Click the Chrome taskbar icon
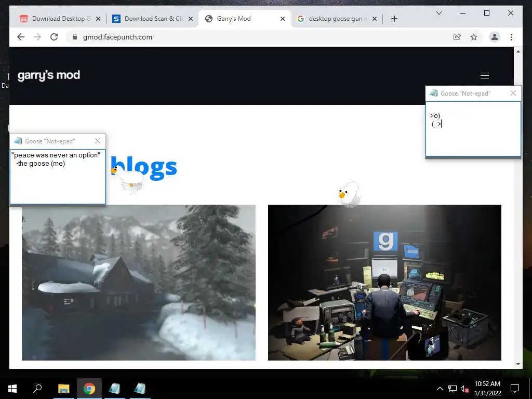 pos(89,389)
